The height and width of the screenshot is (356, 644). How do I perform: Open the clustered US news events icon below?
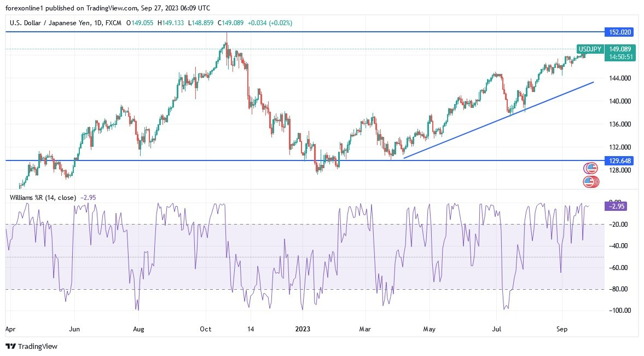[591, 181]
